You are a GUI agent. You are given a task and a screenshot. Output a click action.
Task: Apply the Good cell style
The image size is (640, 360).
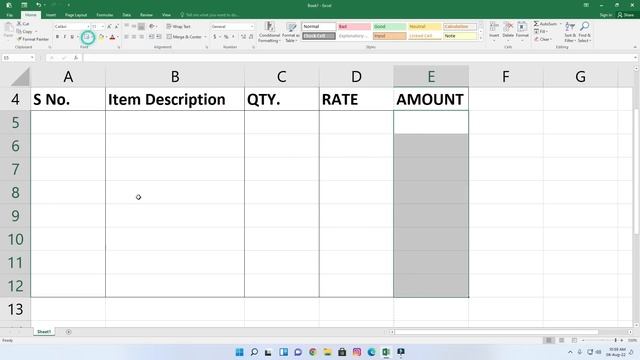click(389, 27)
